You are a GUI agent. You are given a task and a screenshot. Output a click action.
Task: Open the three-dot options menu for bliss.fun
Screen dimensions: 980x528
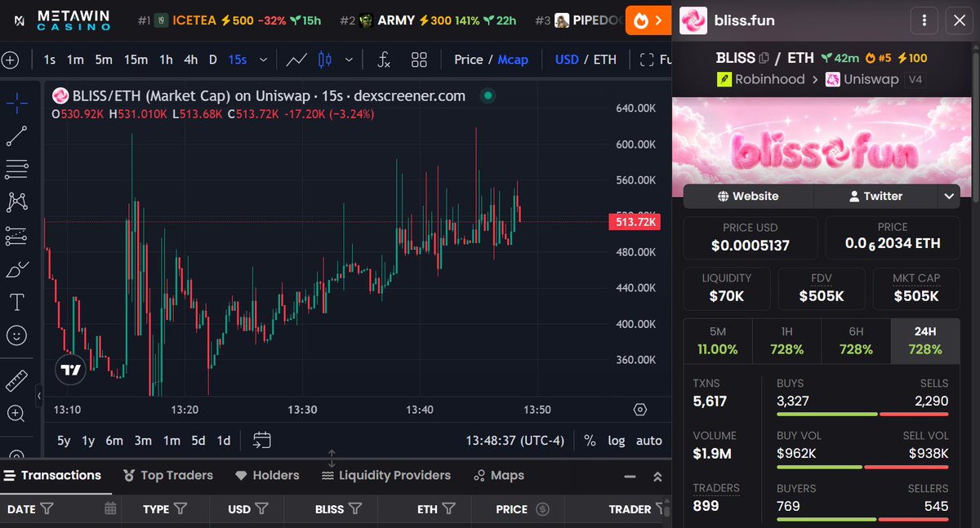pyautogui.click(x=924, y=20)
